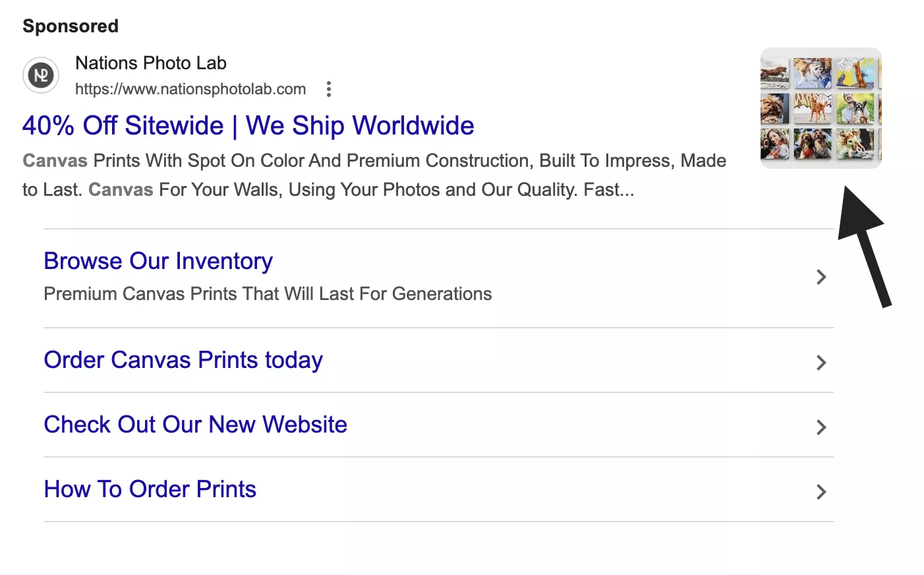Click the chevron beside Order Canvas Prints today
This screenshot has height=575, width=924.
pos(821,362)
